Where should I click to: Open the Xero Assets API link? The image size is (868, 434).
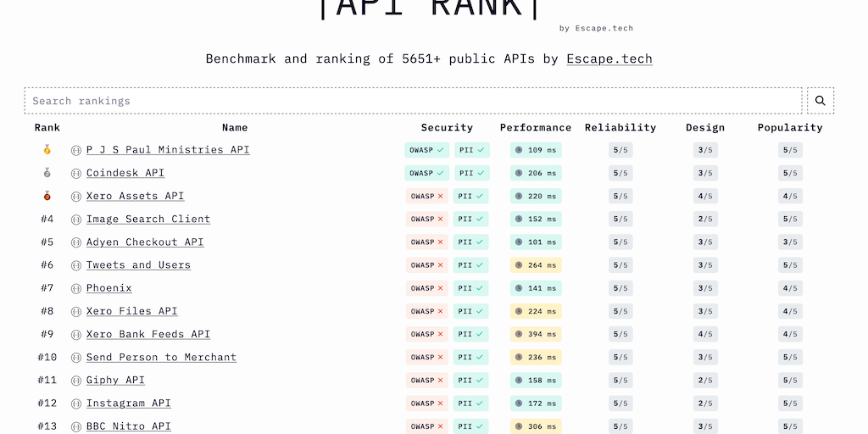click(135, 196)
